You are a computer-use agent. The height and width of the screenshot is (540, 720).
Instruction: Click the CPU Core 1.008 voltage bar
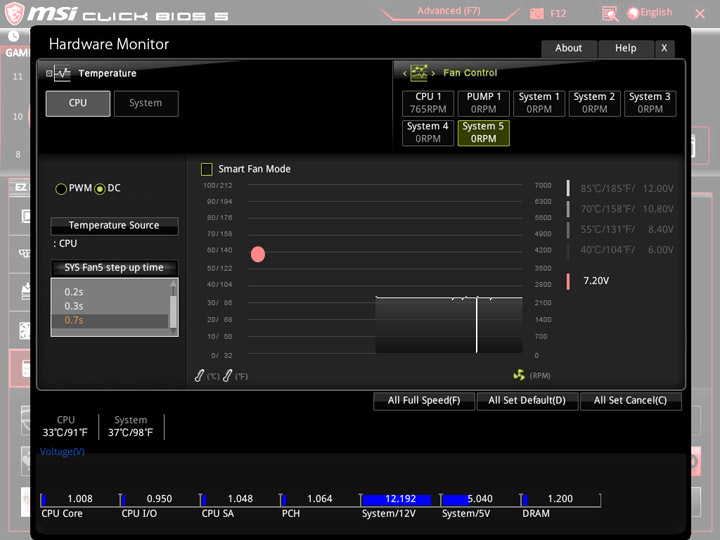click(x=80, y=500)
